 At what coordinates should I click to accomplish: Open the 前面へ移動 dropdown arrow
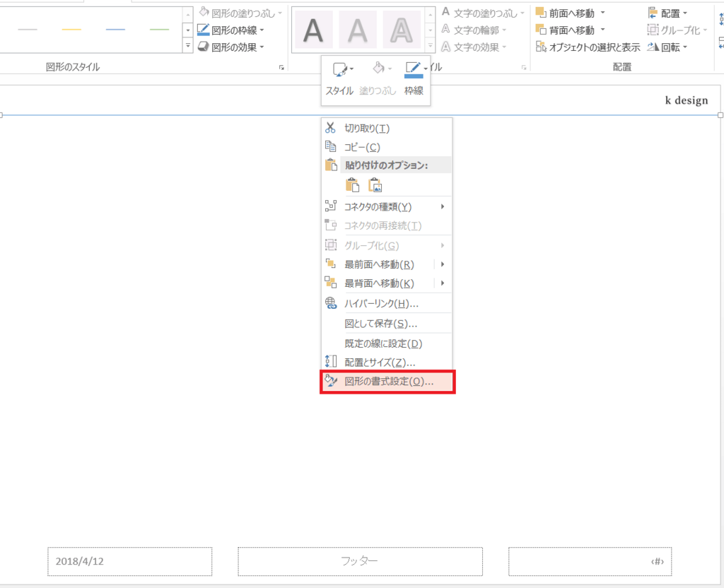point(602,13)
